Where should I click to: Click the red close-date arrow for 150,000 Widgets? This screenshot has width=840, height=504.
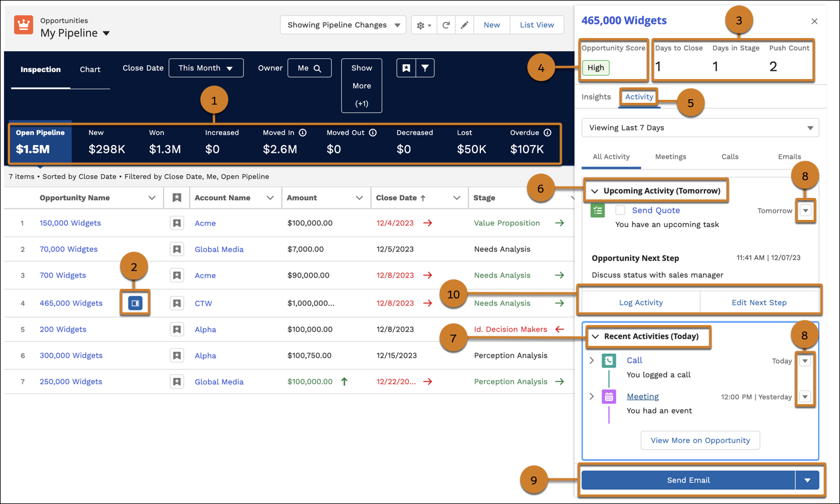[x=427, y=223]
